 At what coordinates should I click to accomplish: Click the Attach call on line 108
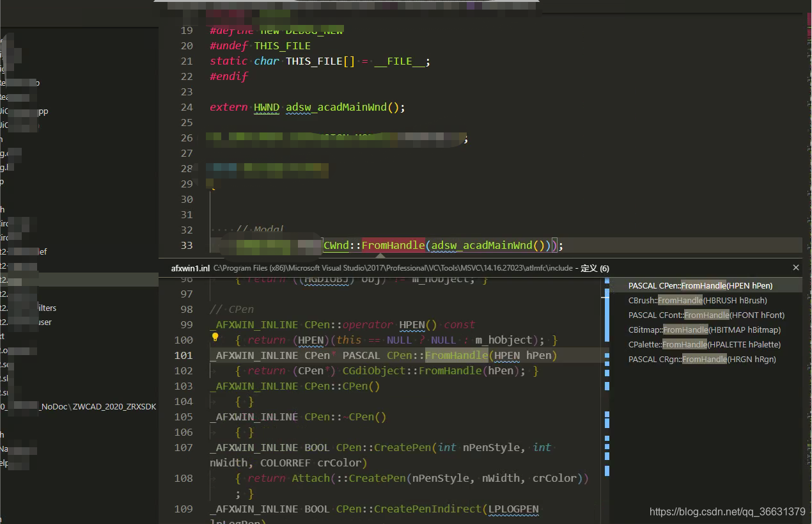(311, 479)
